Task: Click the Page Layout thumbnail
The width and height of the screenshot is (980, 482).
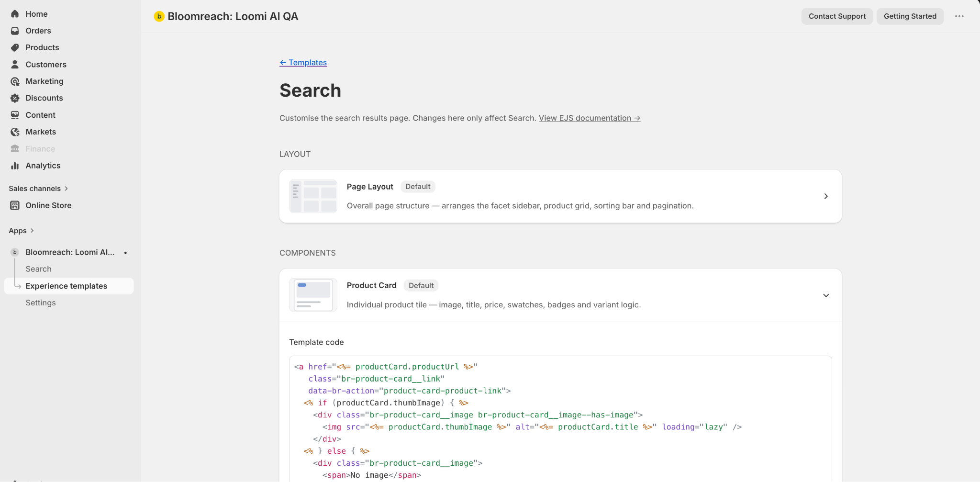Action: [313, 196]
